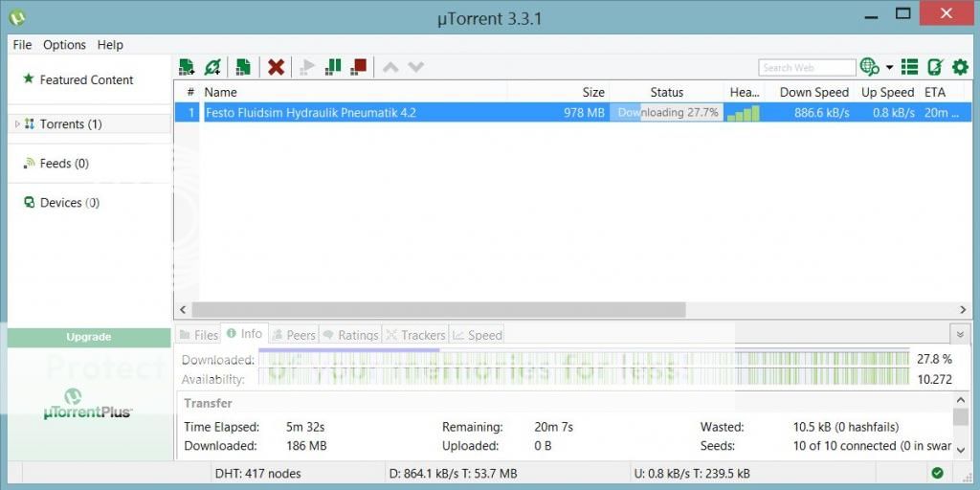Open the search engine dropdown arrow

point(889,68)
